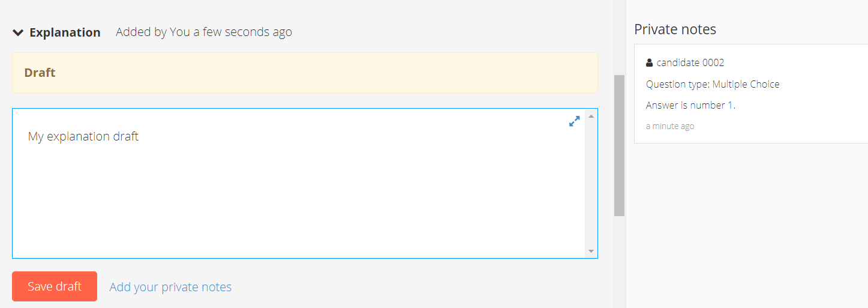
Task: Collapse the Explanation section chevron
Action: coord(18,32)
